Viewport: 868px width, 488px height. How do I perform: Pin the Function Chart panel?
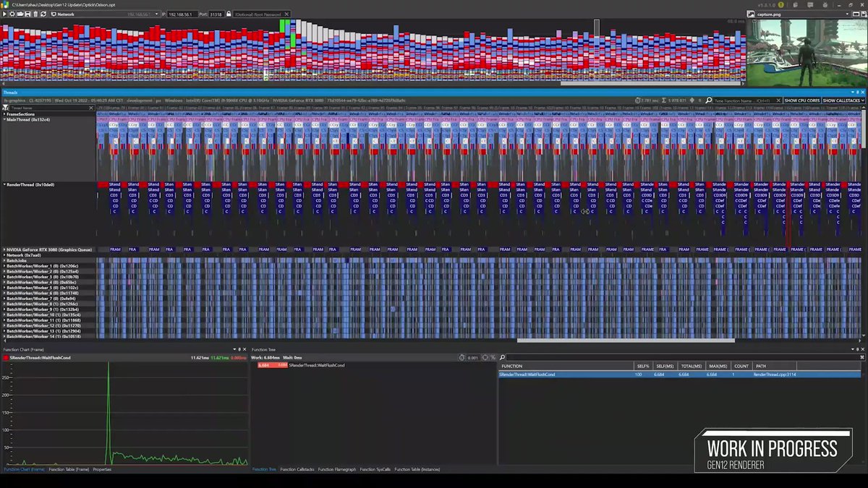pos(239,349)
